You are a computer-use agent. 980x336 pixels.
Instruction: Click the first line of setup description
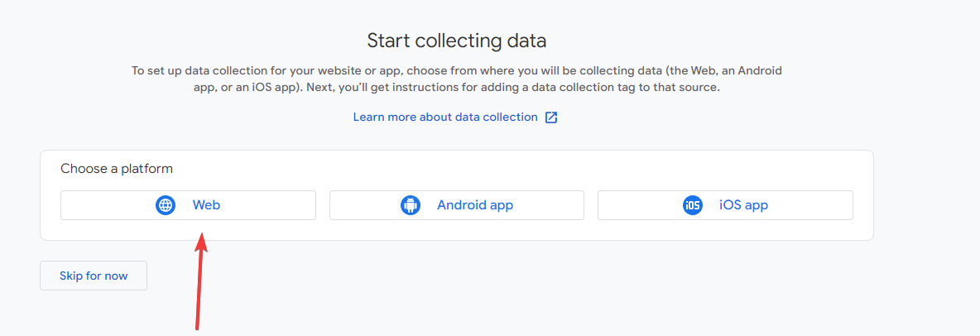457,71
